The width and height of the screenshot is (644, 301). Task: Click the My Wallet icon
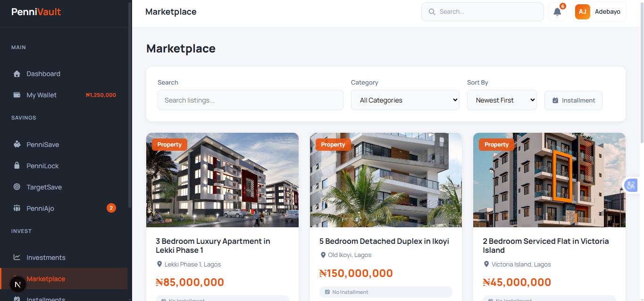tap(17, 95)
